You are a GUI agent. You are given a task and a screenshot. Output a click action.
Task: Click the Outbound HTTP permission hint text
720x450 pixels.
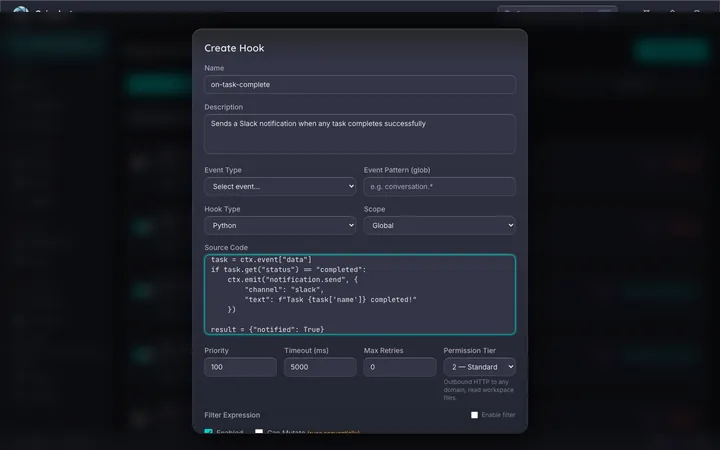[478, 390]
